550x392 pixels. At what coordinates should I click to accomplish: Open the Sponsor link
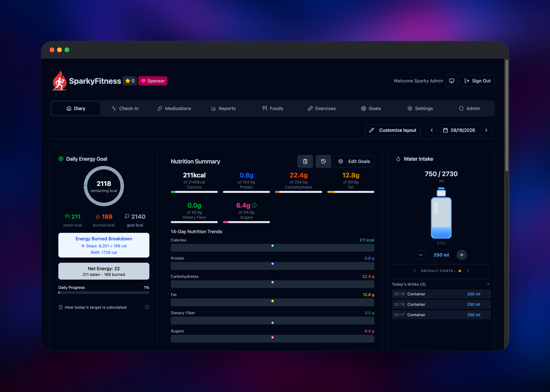pos(153,81)
